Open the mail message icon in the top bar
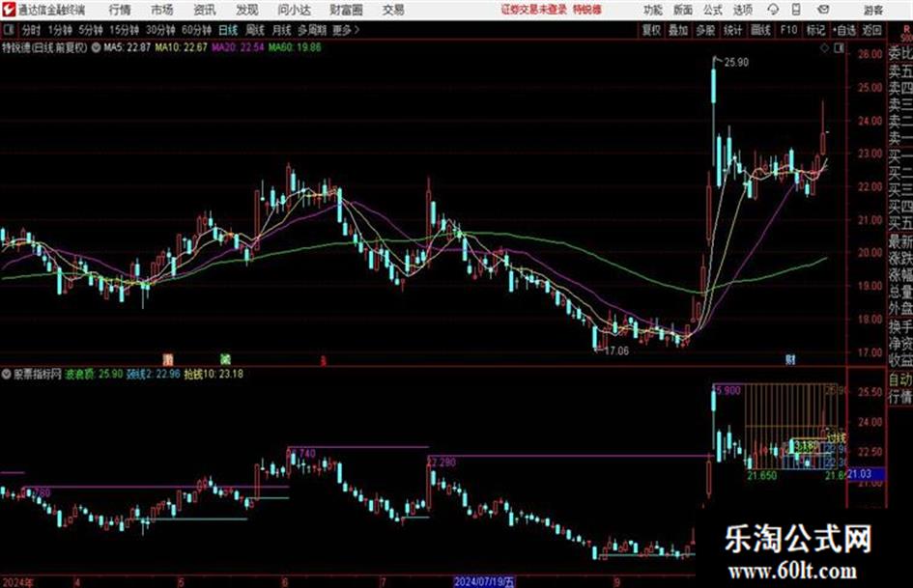This screenshot has height=588, width=913. (x=823, y=10)
